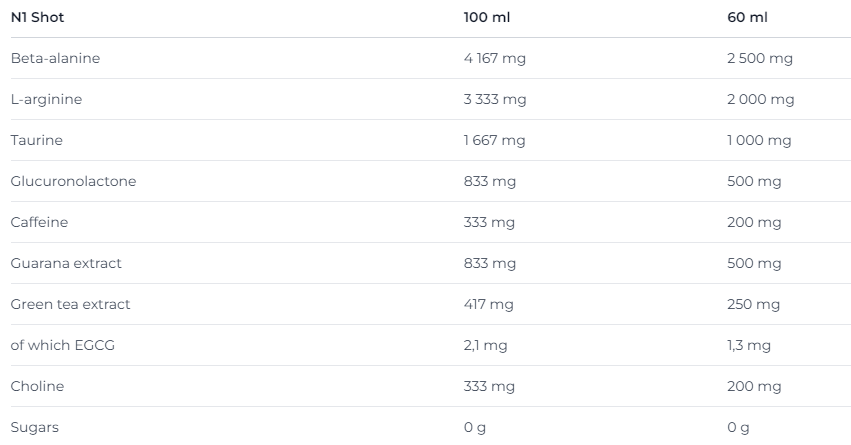The image size is (851, 445).
Task: Select the Beta-alanine ingredient label
Action: 55,58
